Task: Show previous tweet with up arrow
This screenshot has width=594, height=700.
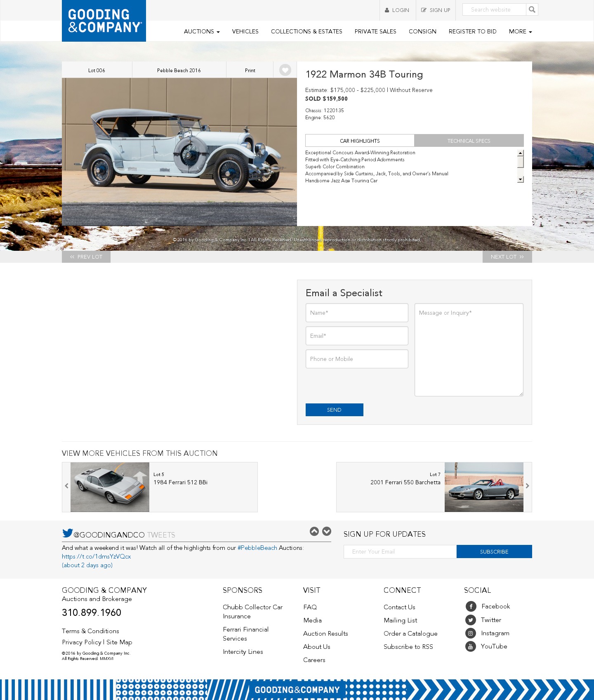Action: point(314,531)
